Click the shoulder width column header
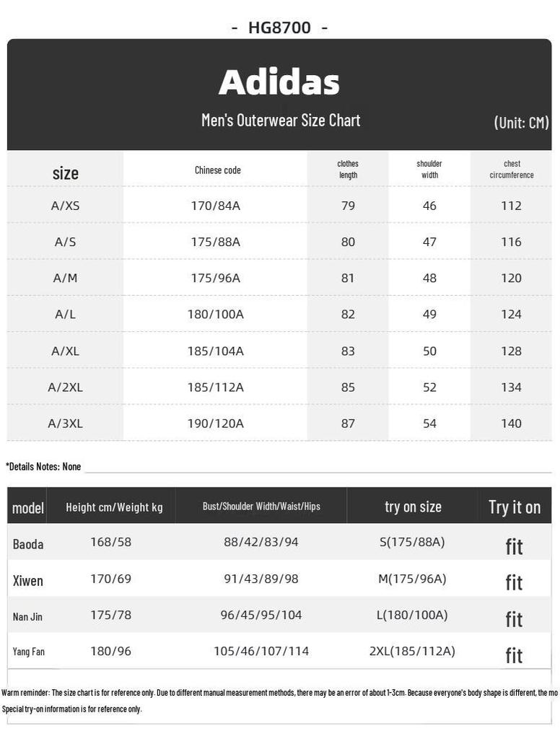 tap(429, 169)
